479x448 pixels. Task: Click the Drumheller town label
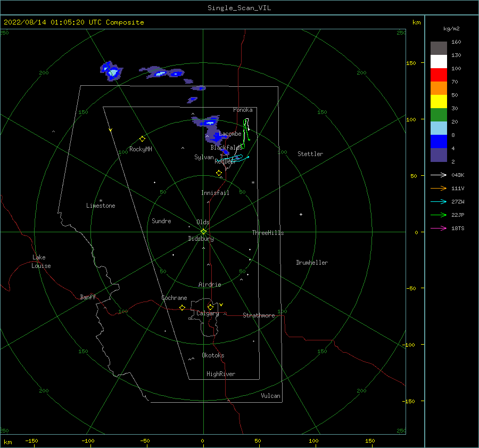(311, 263)
